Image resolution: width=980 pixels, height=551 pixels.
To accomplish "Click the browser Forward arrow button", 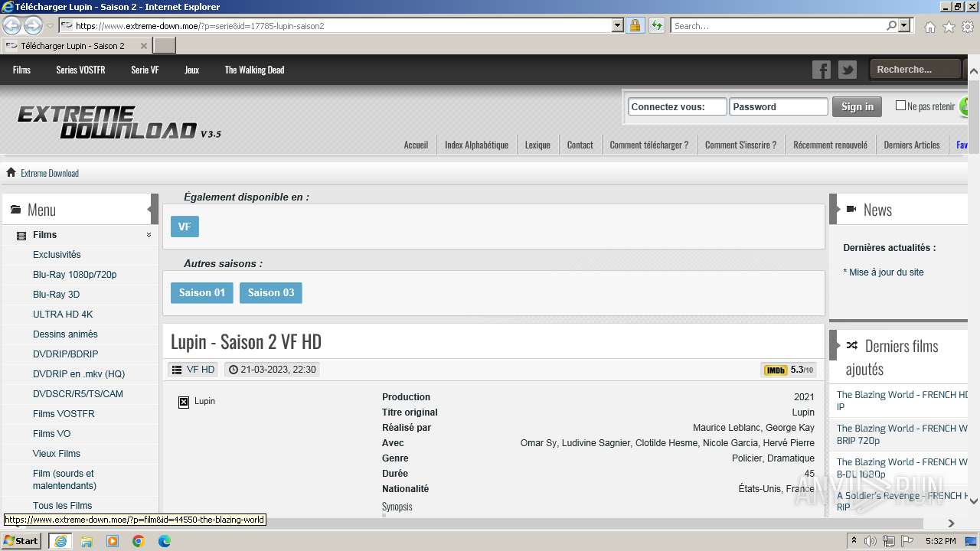I will [x=33, y=25].
